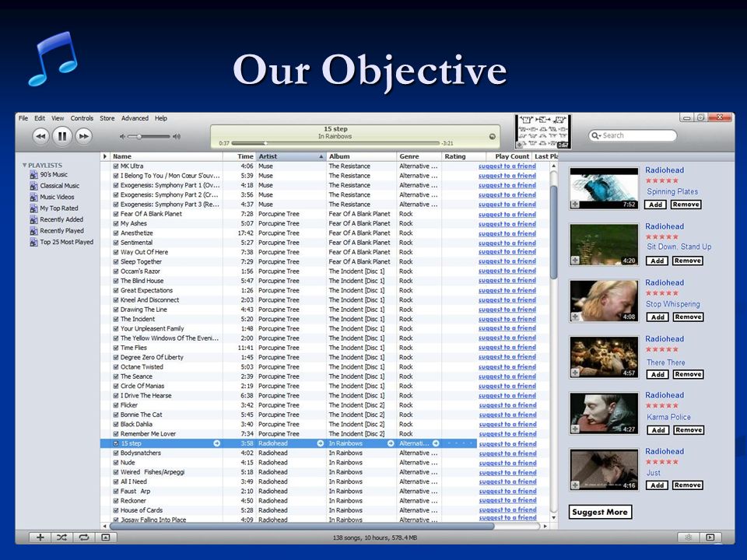Adjust the volume slider knob
This screenshot has width=747, height=560.
tap(139, 137)
